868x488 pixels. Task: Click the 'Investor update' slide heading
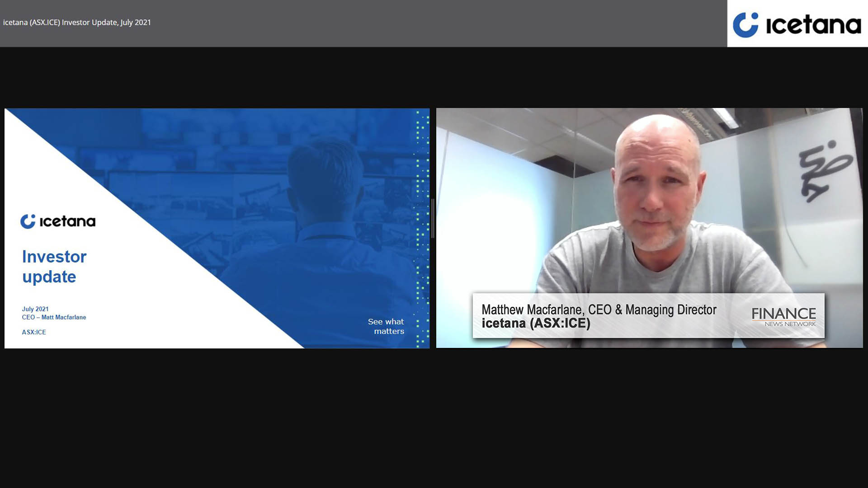click(x=54, y=267)
